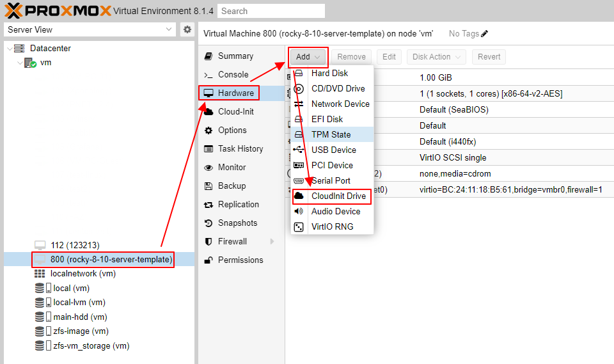Focus the Search input field

click(x=271, y=11)
